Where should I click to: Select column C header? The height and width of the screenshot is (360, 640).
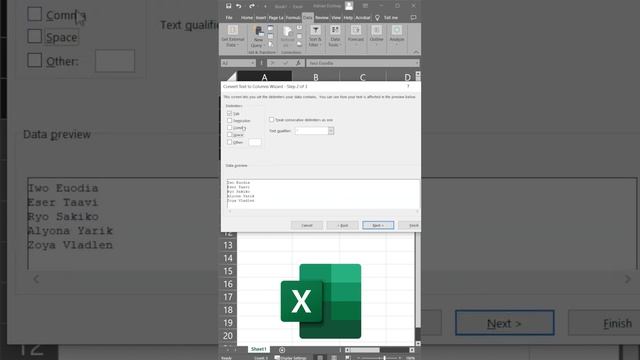click(x=362, y=76)
